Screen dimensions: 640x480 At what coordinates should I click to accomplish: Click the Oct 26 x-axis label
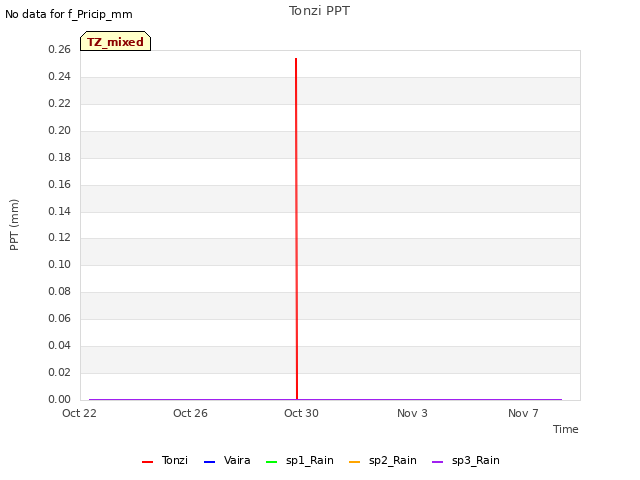(x=190, y=413)
